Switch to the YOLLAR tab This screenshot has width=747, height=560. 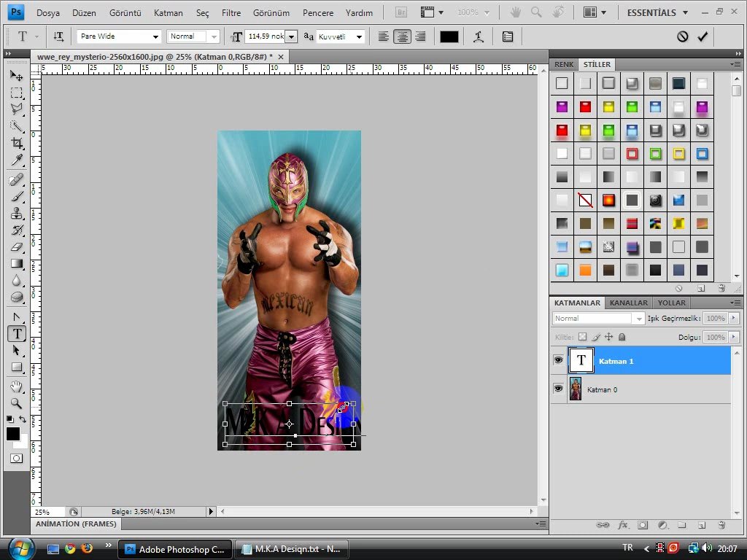click(671, 303)
